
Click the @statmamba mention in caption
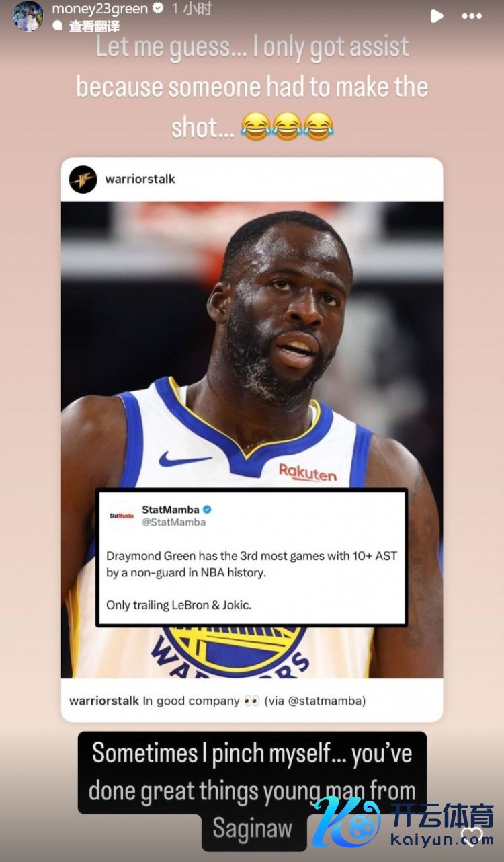tap(327, 701)
